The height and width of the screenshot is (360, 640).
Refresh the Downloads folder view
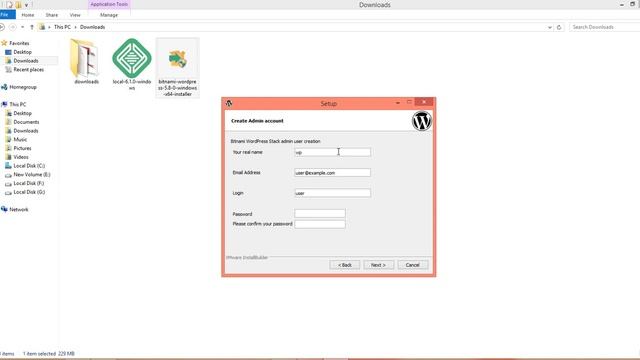pyautogui.click(x=559, y=27)
